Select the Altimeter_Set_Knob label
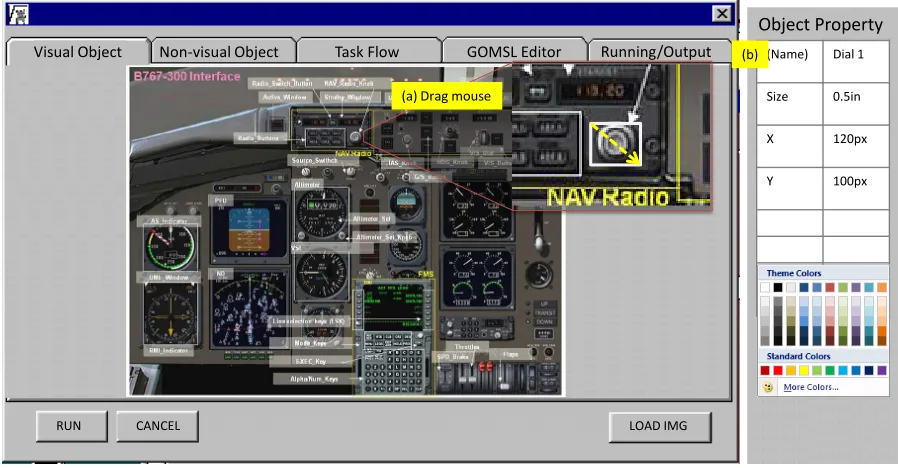Screen dimensions: 898x468 (383, 237)
